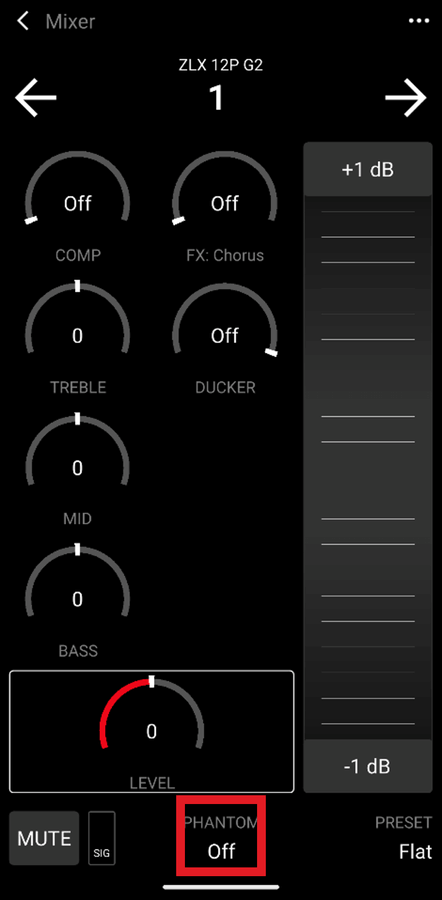This screenshot has width=442, height=900.
Task: Mute the channel with MUTE button
Action: click(44, 838)
